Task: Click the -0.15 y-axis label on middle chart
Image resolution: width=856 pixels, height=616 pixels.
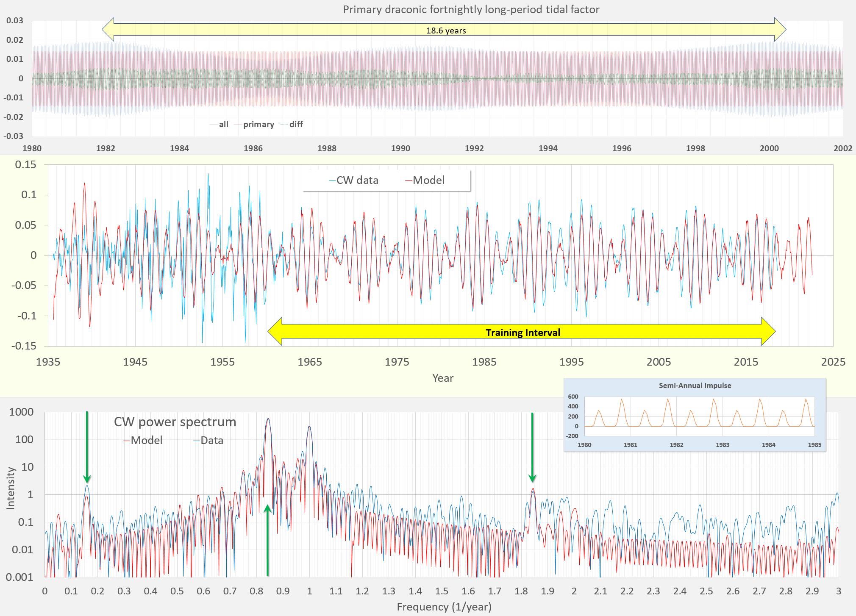Action: click(24, 346)
